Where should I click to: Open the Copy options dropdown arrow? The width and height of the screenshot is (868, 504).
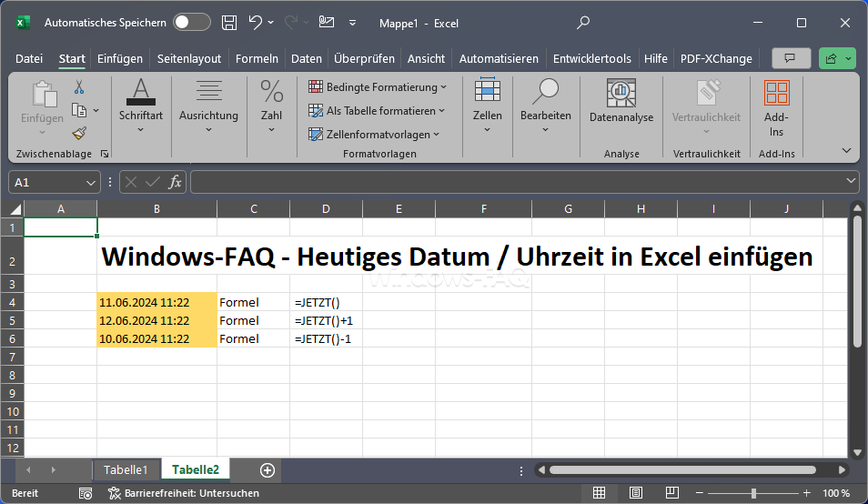(96, 111)
